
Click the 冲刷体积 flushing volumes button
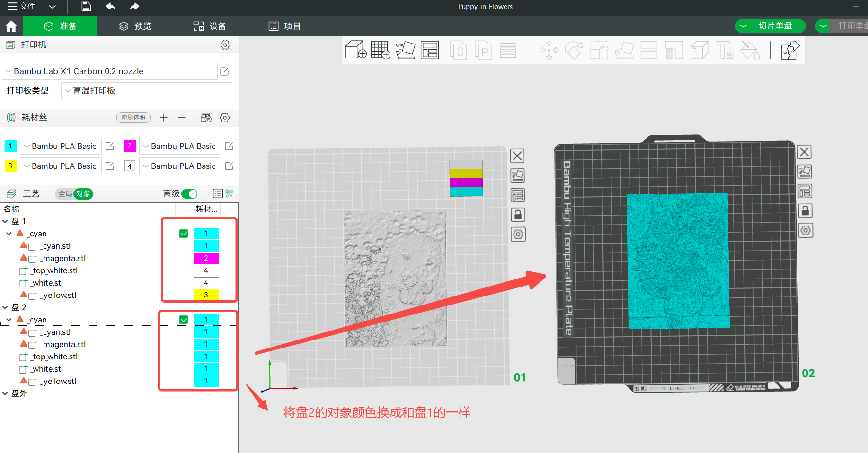coord(133,118)
